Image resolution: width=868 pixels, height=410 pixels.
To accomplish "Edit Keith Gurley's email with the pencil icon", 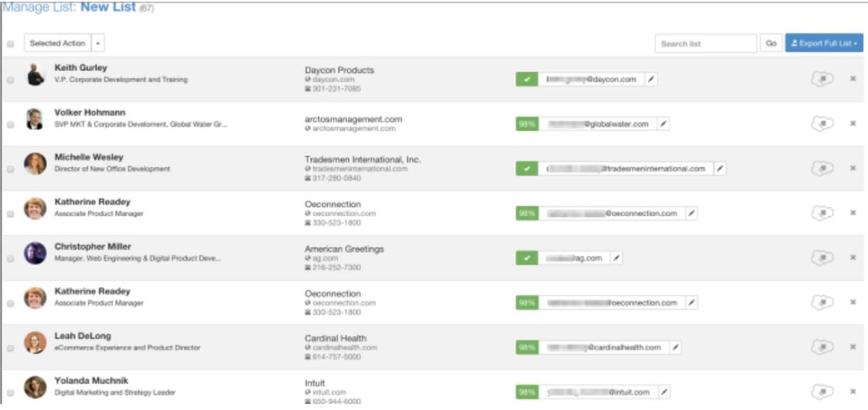I will (651, 79).
